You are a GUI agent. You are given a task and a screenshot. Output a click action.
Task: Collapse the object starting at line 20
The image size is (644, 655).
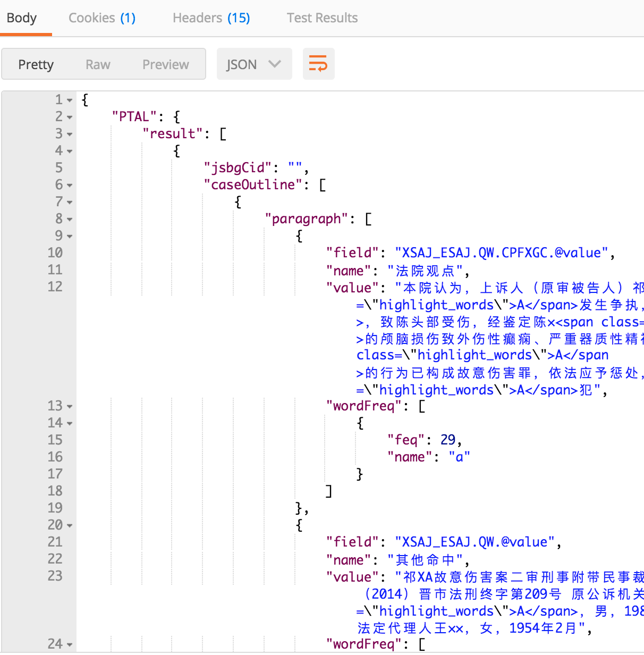click(71, 525)
